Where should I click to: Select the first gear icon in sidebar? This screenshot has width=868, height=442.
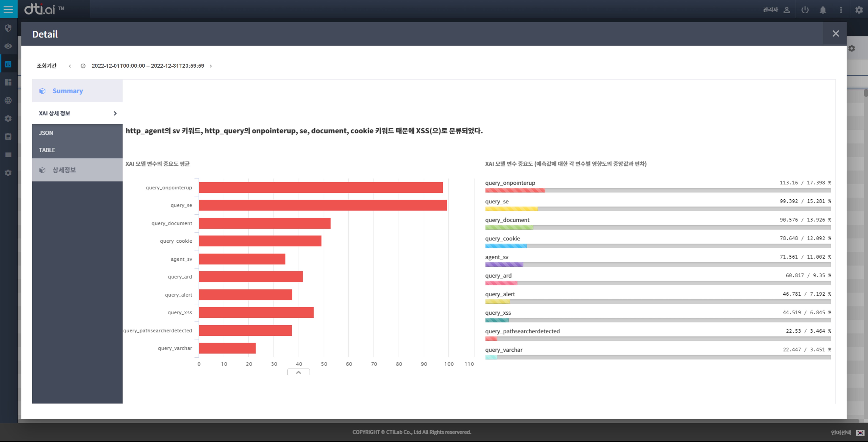8,119
